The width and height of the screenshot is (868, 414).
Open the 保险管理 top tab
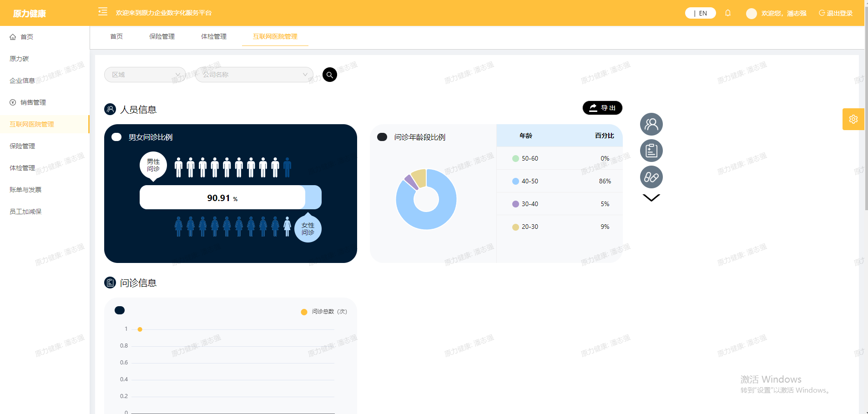tap(162, 36)
